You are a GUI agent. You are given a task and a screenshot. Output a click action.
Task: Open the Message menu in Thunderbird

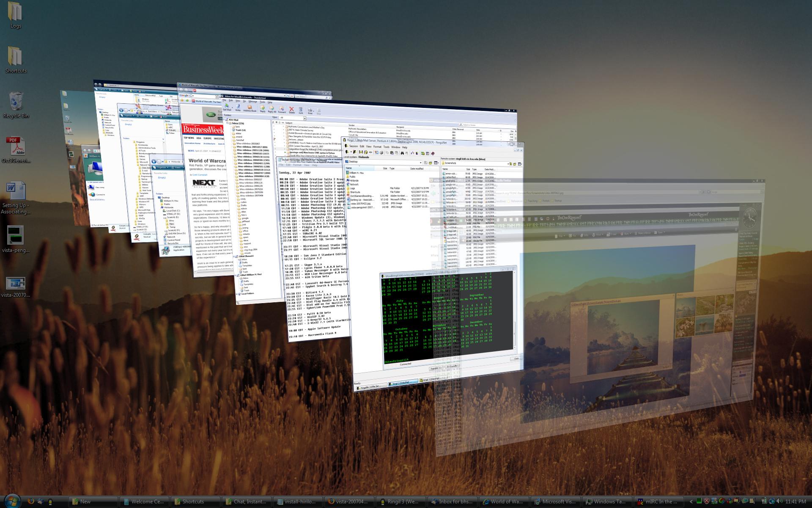[x=253, y=102]
